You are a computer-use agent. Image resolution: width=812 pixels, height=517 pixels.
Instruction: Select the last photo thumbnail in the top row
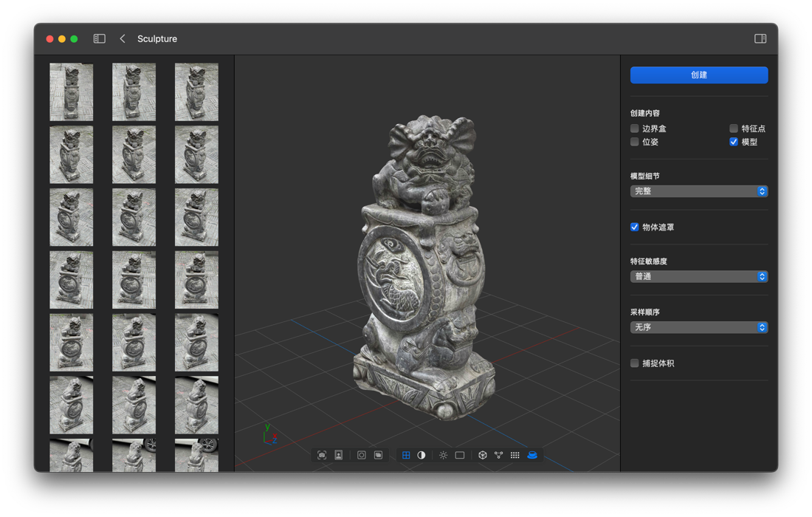coord(197,92)
